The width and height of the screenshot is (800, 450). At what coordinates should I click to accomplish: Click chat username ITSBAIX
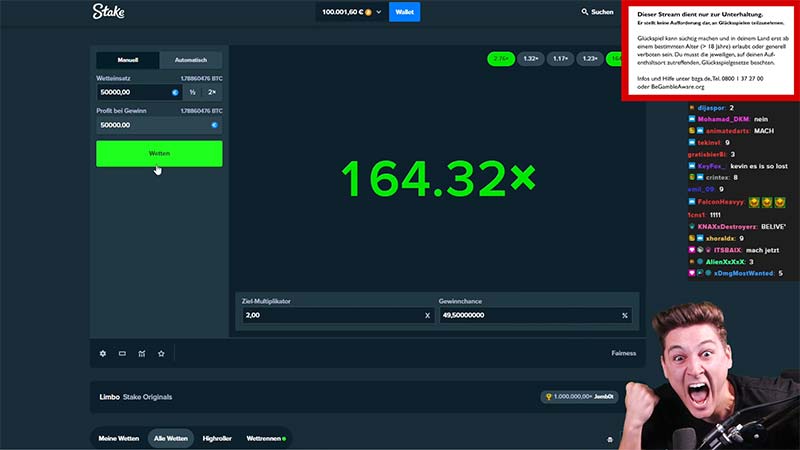[x=728, y=250]
